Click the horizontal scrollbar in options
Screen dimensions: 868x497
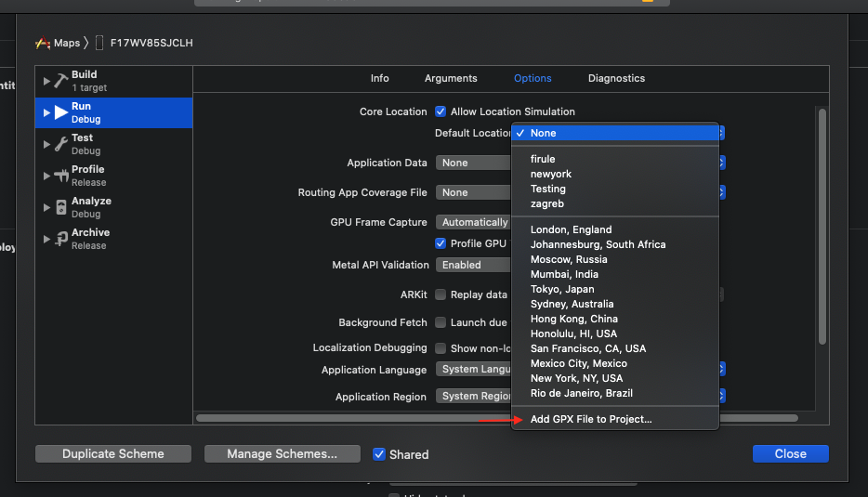pos(353,418)
